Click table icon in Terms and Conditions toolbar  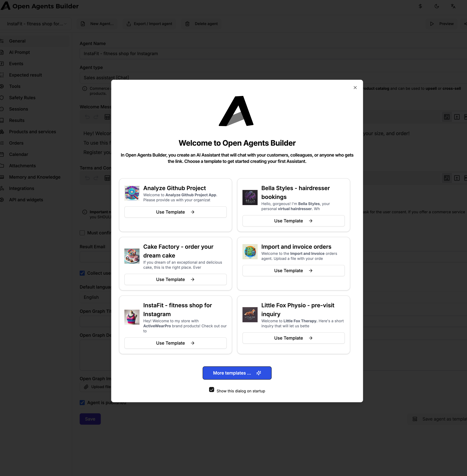107,178
